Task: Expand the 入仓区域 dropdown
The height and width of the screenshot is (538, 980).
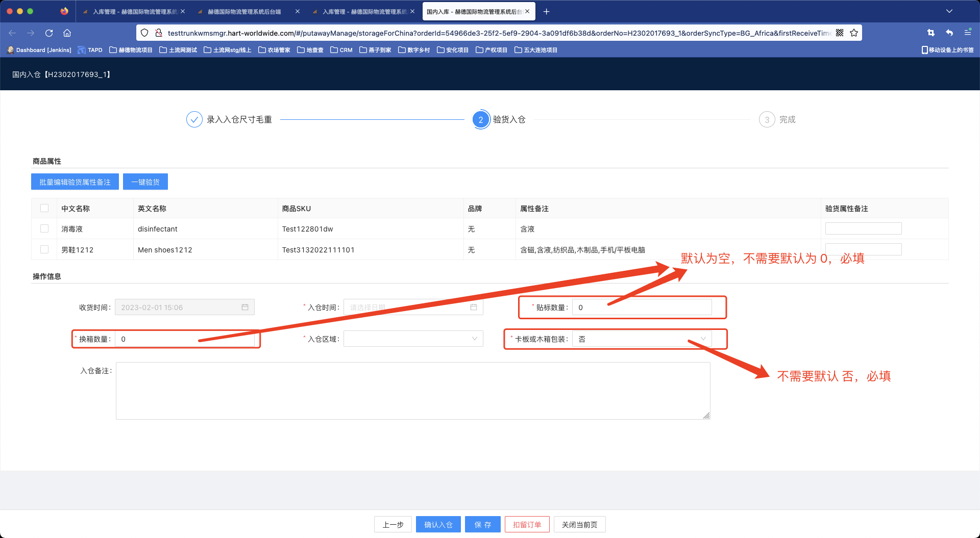Action: click(x=413, y=339)
